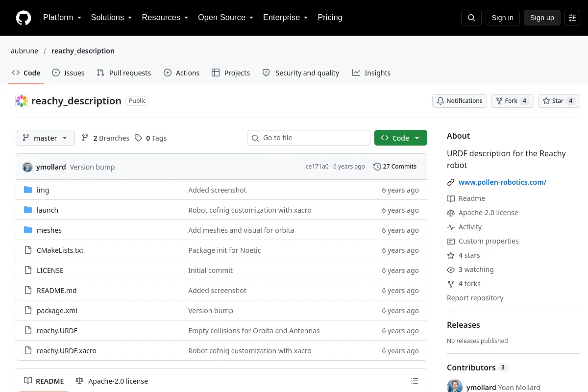The image size is (588, 392).
Task: Click the package.xml file icon
Action: click(28, 310)
